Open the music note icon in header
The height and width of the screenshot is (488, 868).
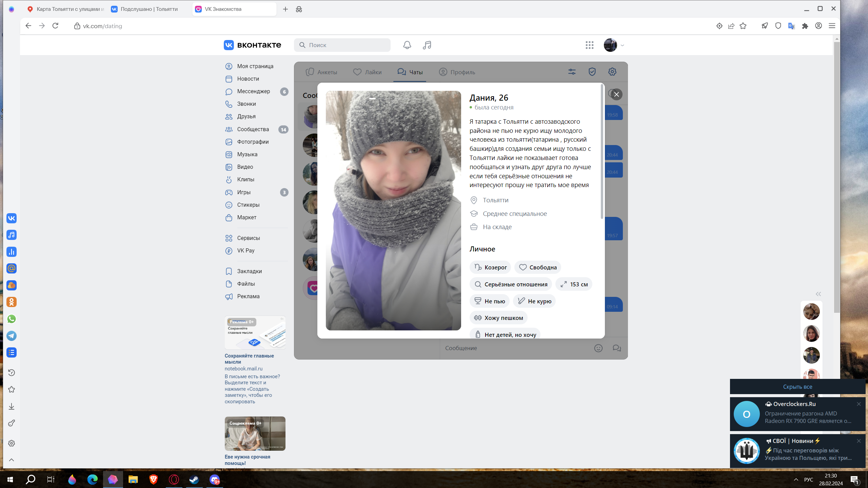tap(427, 45)
